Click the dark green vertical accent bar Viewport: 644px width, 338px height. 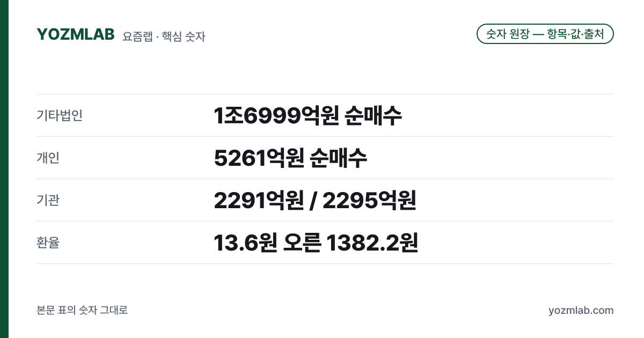pos(4,169)
